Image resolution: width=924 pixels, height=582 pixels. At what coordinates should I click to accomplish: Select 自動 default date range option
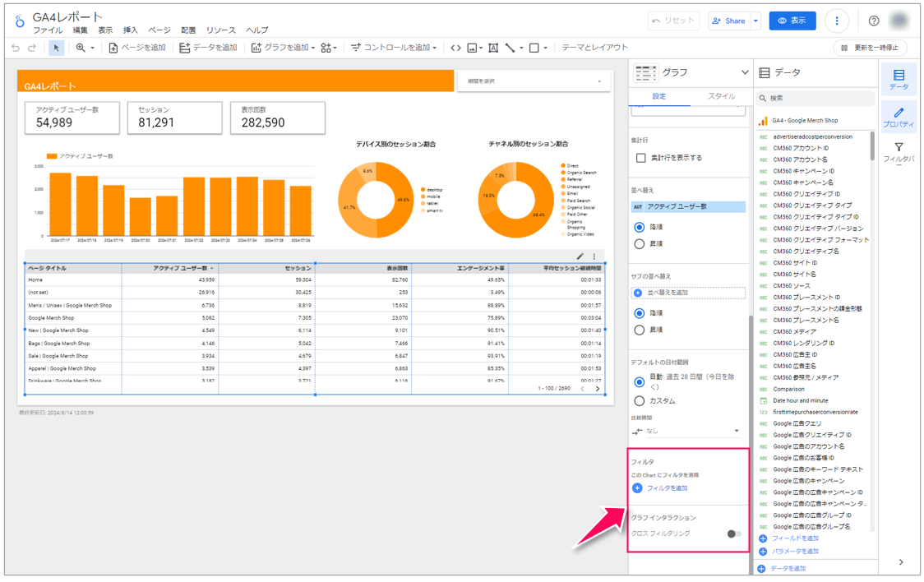coord(640,381)
